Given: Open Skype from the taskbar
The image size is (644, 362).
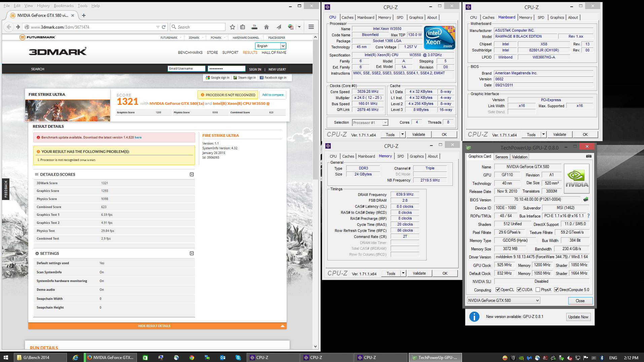Looking at the screenshot, I should 238,358.
